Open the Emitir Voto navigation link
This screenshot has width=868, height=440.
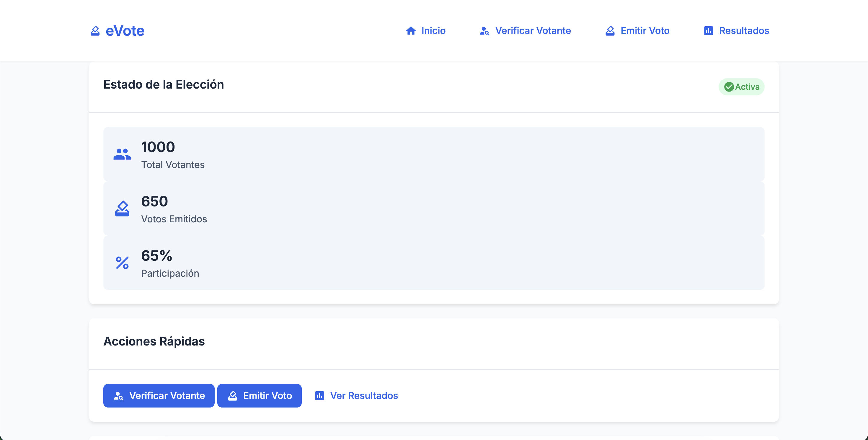coord(645,31)
